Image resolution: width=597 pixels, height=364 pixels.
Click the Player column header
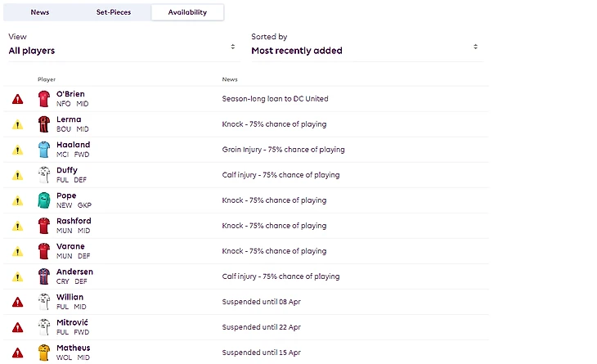pyautogui.click(x=47, y=79)
